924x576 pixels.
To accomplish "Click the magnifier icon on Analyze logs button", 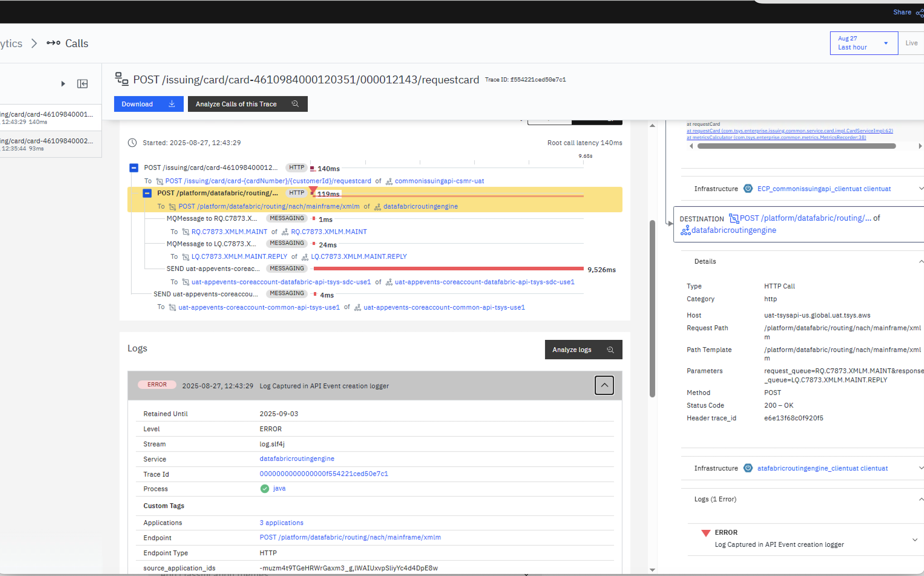I will [610, 350].
